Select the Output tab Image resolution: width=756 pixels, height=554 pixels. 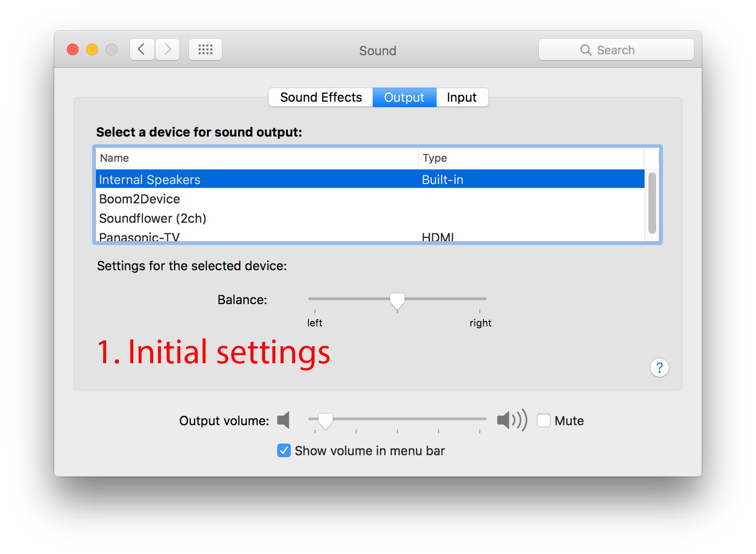click(x=404, y=97)
